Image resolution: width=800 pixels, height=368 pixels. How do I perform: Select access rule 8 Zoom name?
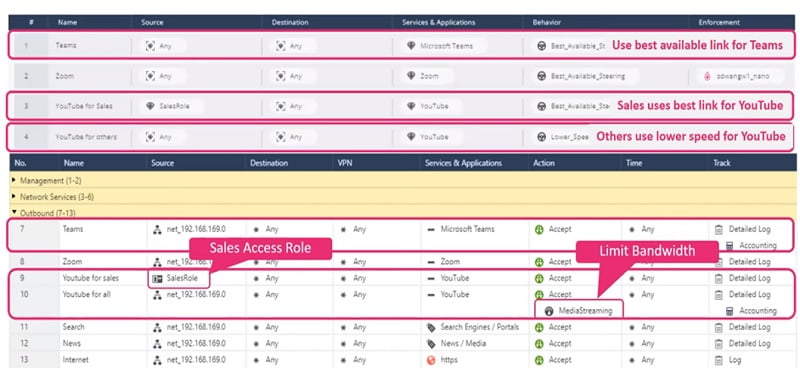(72, 262)
